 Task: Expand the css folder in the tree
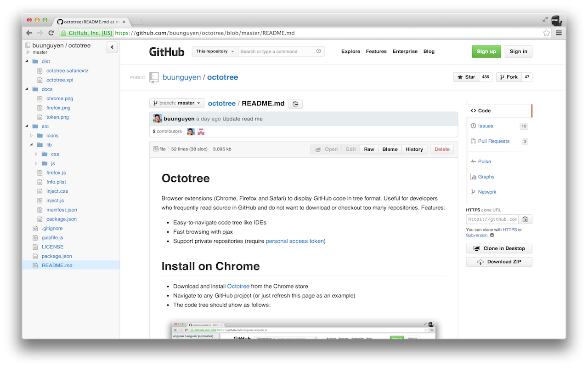point(36,154)
